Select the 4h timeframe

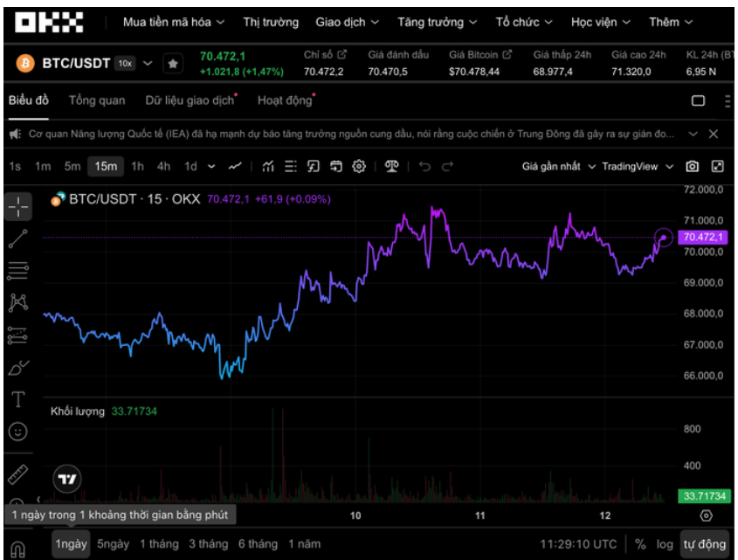164,166
